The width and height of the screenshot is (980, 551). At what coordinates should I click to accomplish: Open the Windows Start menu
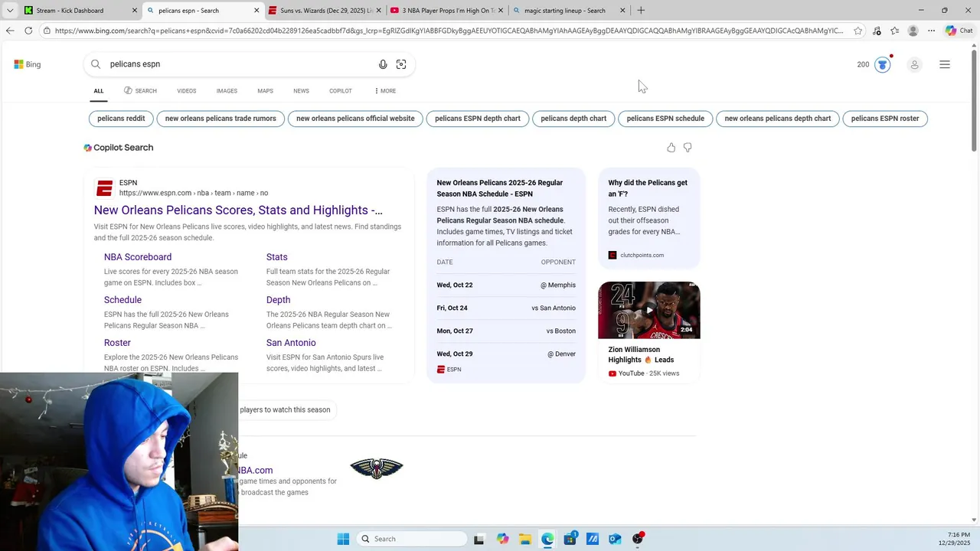click(343, 539)
